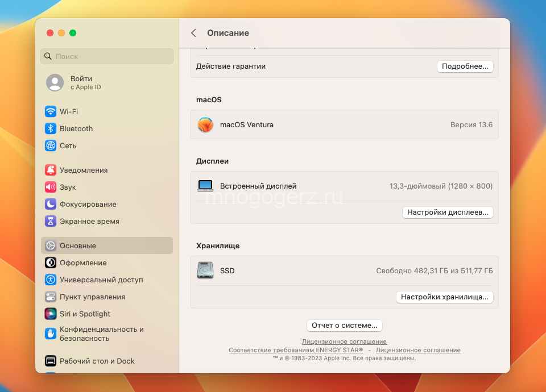546x392 pixels.
Task: Click the Дисплеи section heading
Action: pyautogui.click(x=212, y=161)
